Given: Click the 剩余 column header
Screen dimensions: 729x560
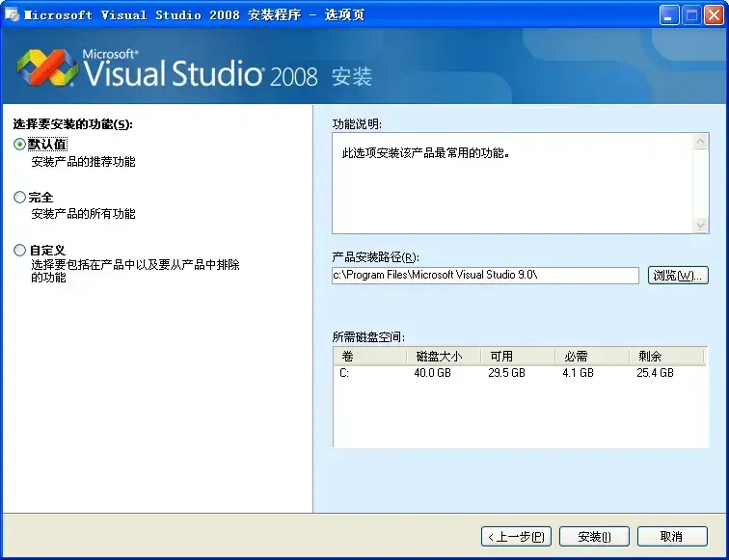Looking at the screenshot, I should click(x=666, y=357).
